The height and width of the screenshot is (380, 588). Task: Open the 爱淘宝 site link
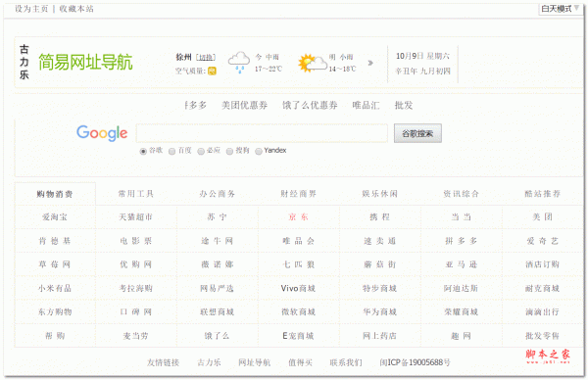(x=55, y=217)
